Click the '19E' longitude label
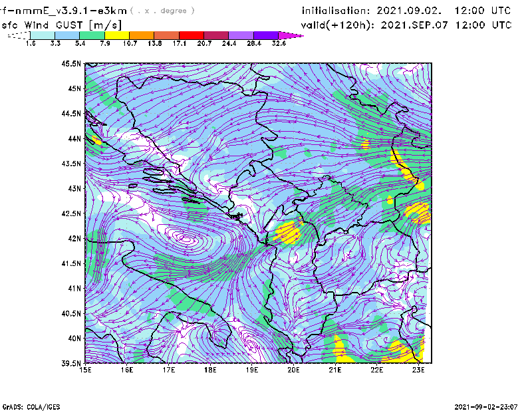This screenshot has width=532, height=411. click(252, 370)
